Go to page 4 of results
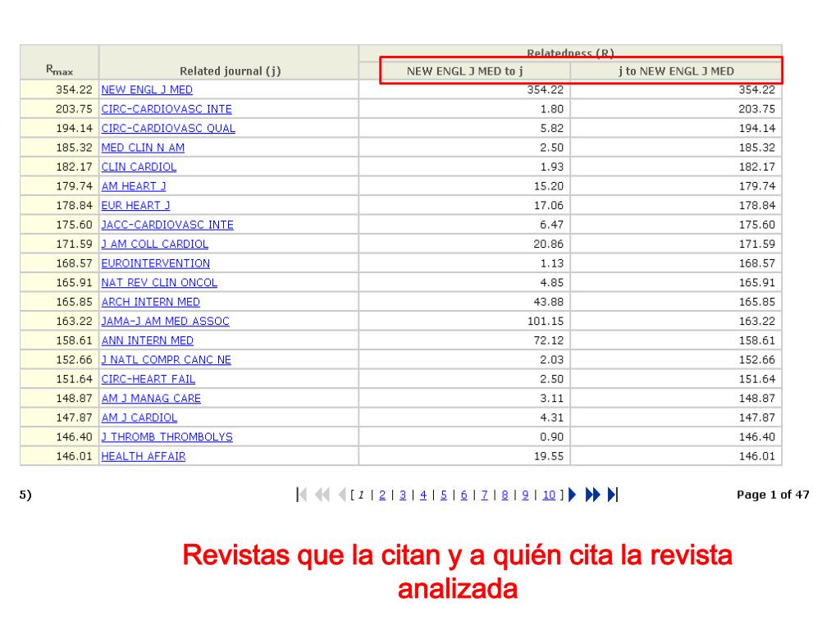Viewport: 840px width, 630px height. click(423, 495)
